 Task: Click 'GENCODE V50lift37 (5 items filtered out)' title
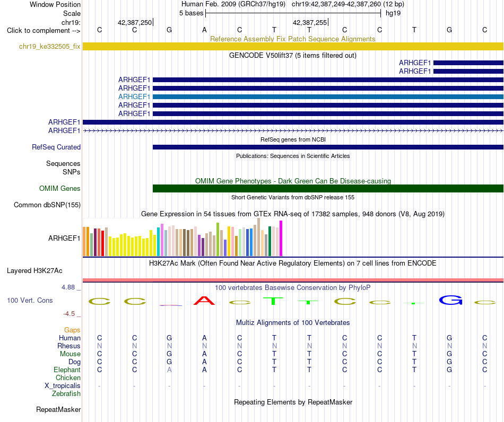pos(292,55)
